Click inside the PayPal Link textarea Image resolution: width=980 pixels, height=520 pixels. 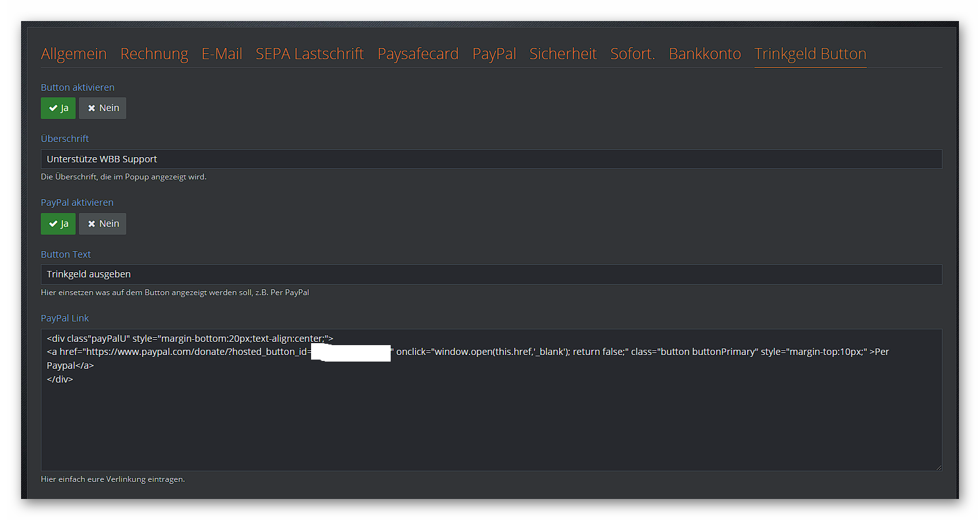pos(491,421)
